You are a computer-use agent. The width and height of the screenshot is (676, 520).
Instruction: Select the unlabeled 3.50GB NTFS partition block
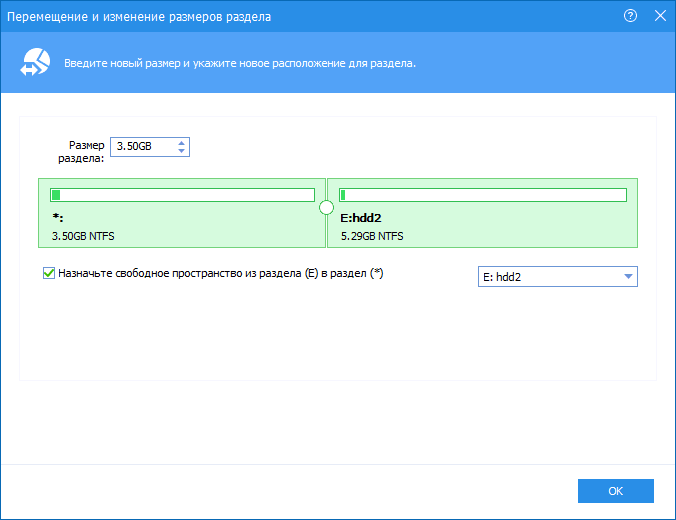coord(182,213)
